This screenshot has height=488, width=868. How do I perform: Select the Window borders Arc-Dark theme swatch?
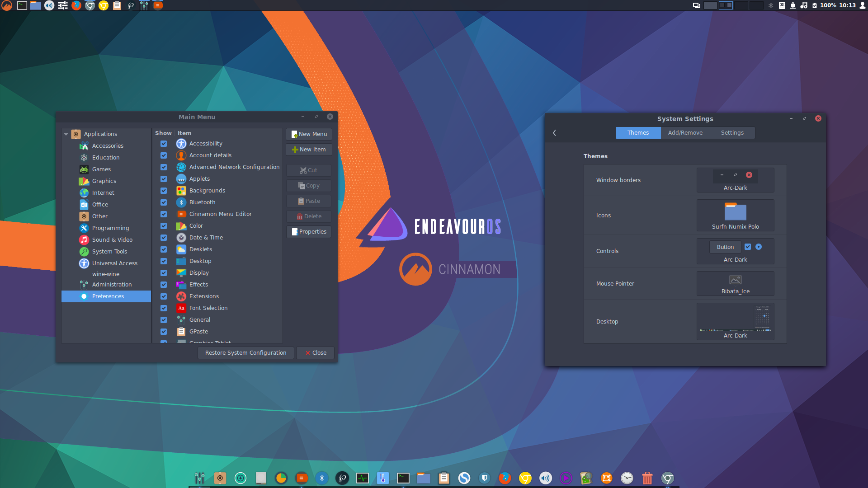coord(735,180)
